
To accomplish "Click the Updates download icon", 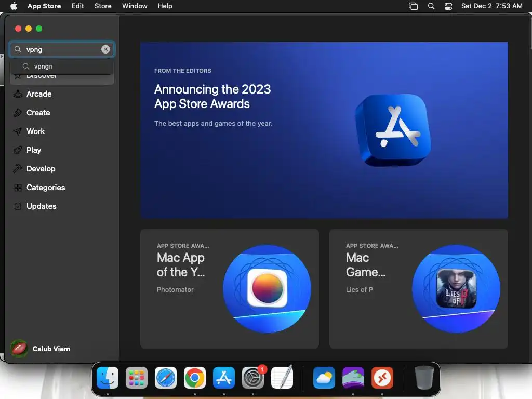I will (18, 206).
